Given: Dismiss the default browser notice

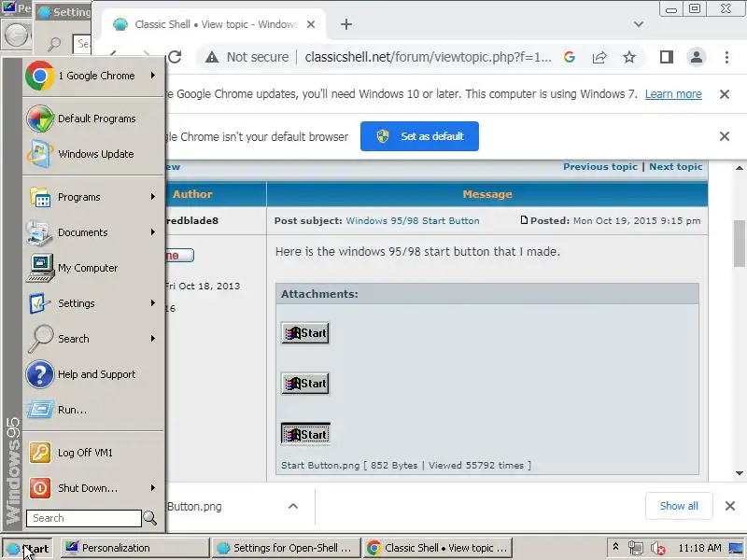Looking at the screenshot, I should [x=725, y=136].
